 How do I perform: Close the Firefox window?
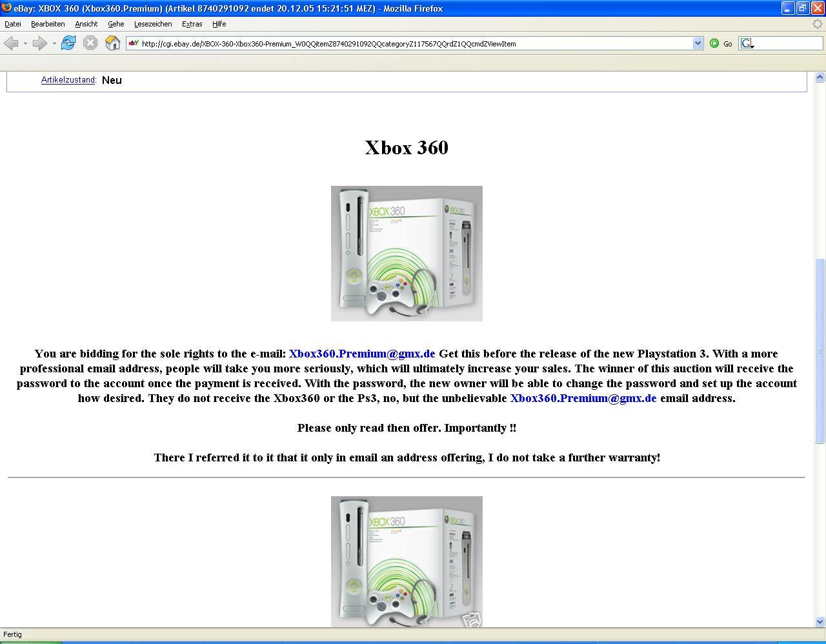point(818,8)
